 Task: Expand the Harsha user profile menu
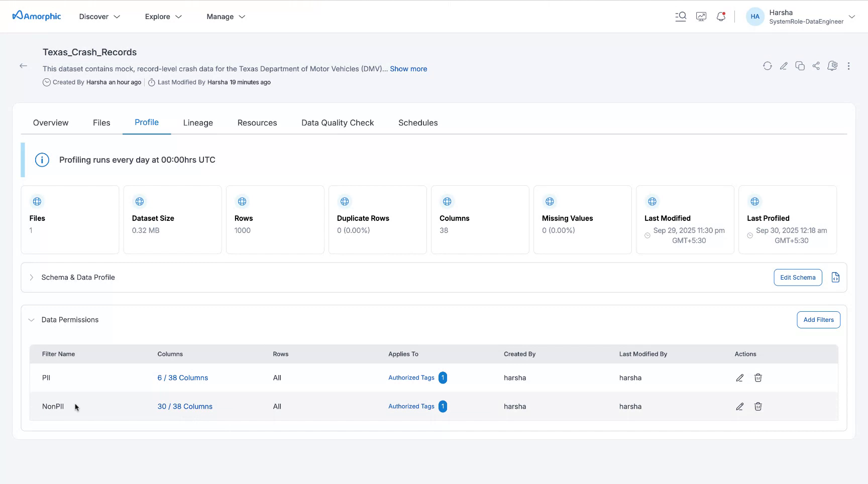pos(851,17)
